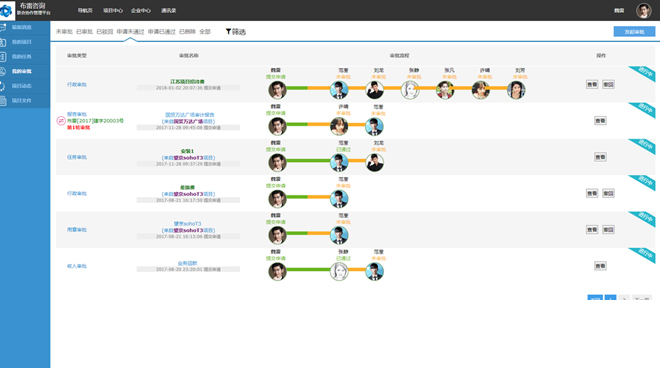Open the 国贸万达广场审计报告 link
660x368 pixels.
[x=189, y=115]
